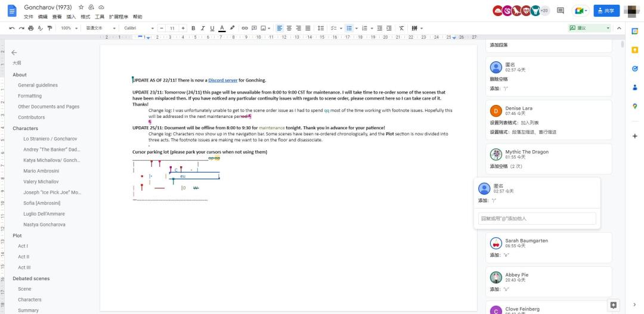Open the 插入 menu
The height and width of the screenshot is (314, 644).
point(72,17)
